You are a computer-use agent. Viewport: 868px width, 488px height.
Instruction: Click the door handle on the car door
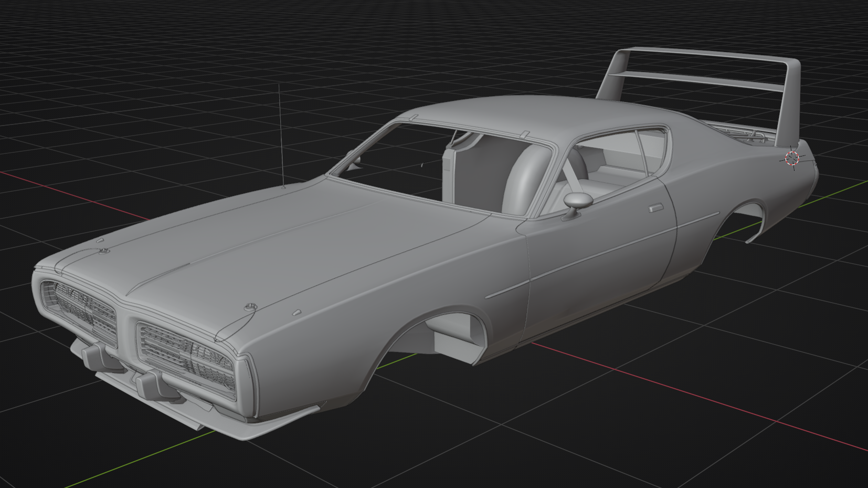655,209
